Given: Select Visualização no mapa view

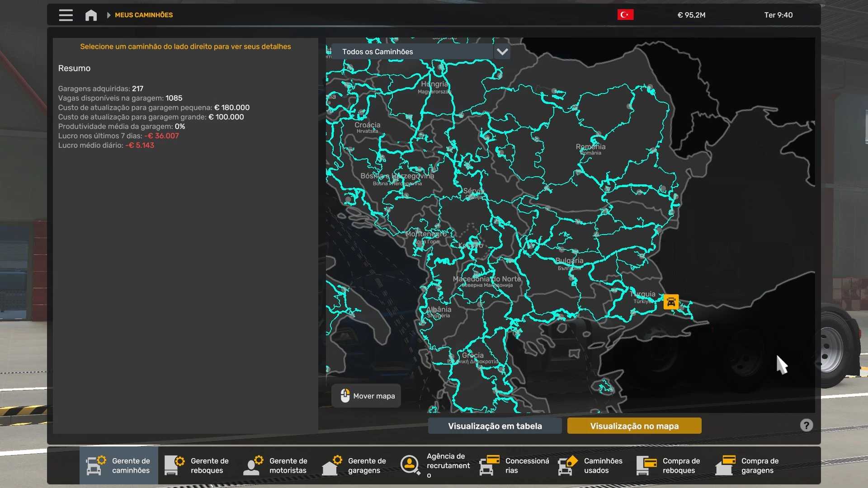Looking at the screenshot, I should pyautogui.click(x=634, y=426).
